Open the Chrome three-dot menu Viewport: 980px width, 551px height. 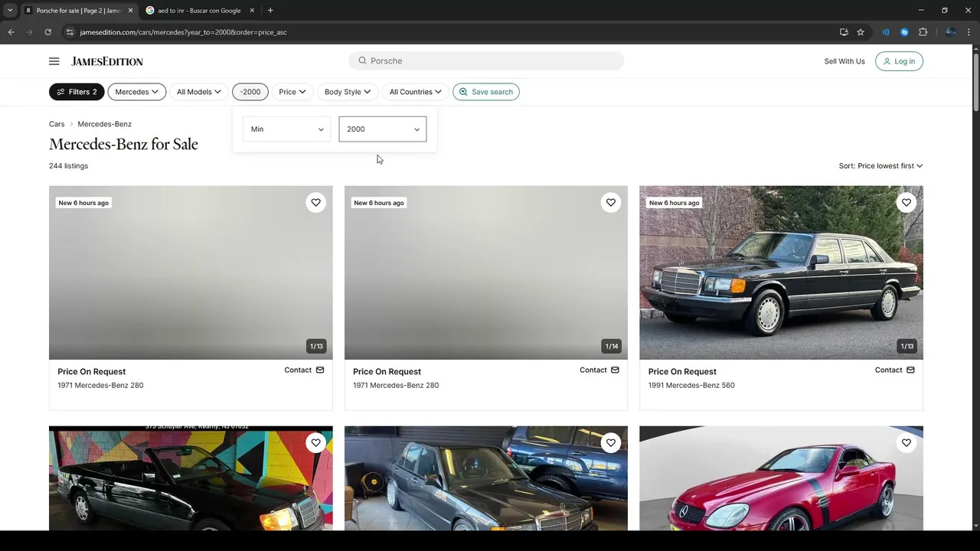tap(968, 32)
